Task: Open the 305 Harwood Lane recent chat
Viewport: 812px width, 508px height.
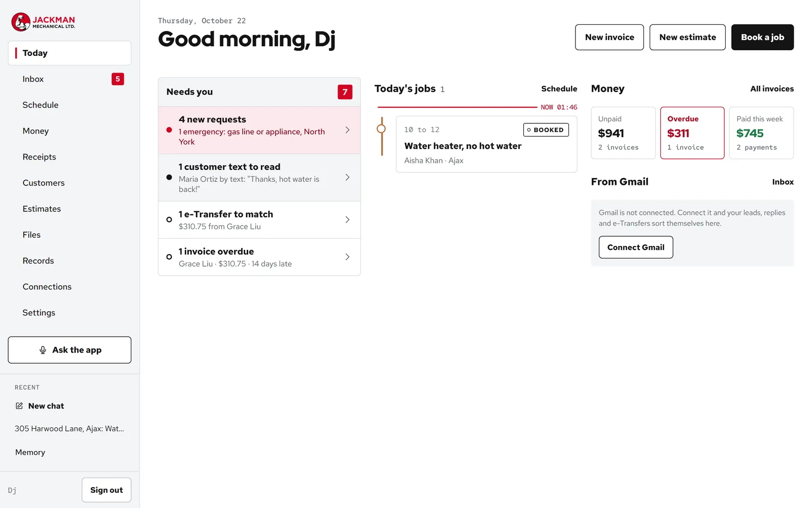Action: click(x=70, y=429)
